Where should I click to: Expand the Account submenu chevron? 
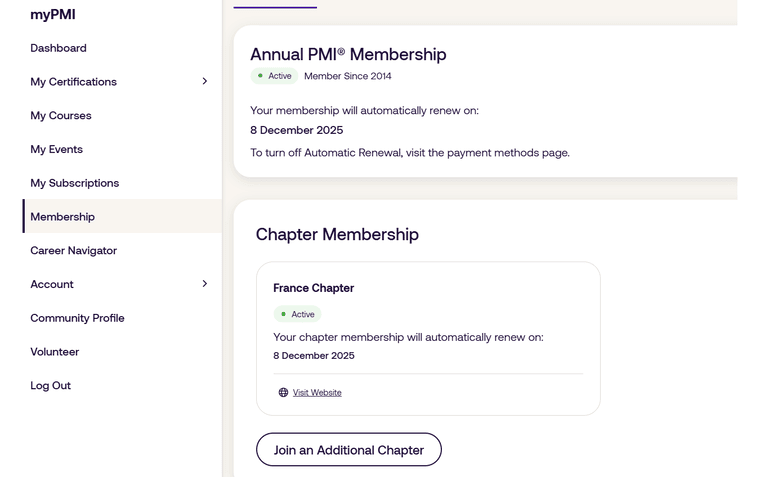(x=205, y=284)
